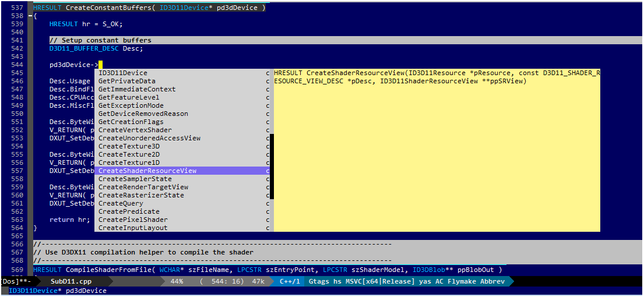Select CreatePixelShader in the list
Viewport: 644px width, 297px height.
[182, 220]
